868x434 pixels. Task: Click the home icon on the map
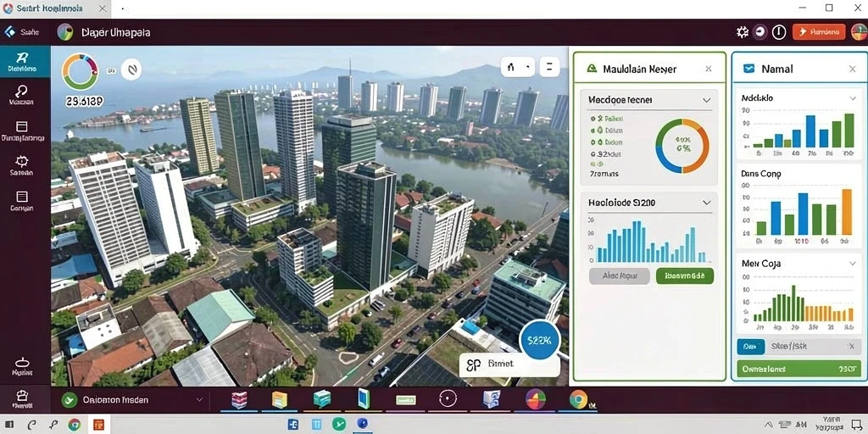pyautogui.click(x=511, y=68)
